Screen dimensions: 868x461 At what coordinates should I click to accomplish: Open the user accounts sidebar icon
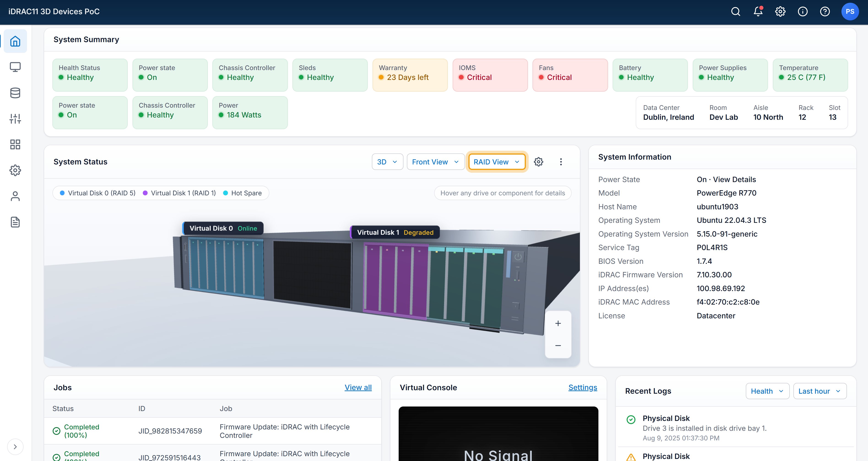15,196
